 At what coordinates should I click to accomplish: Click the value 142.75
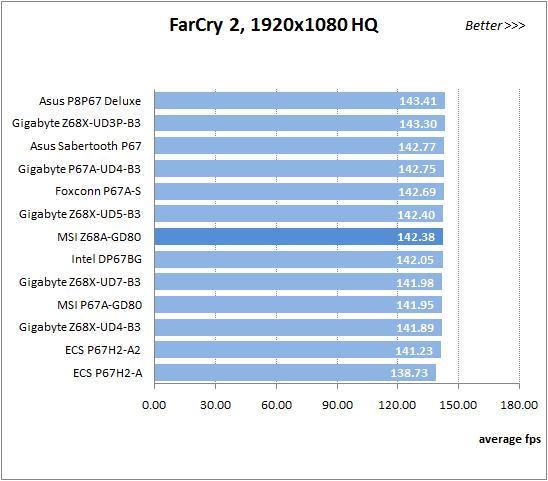pos(417,169)
